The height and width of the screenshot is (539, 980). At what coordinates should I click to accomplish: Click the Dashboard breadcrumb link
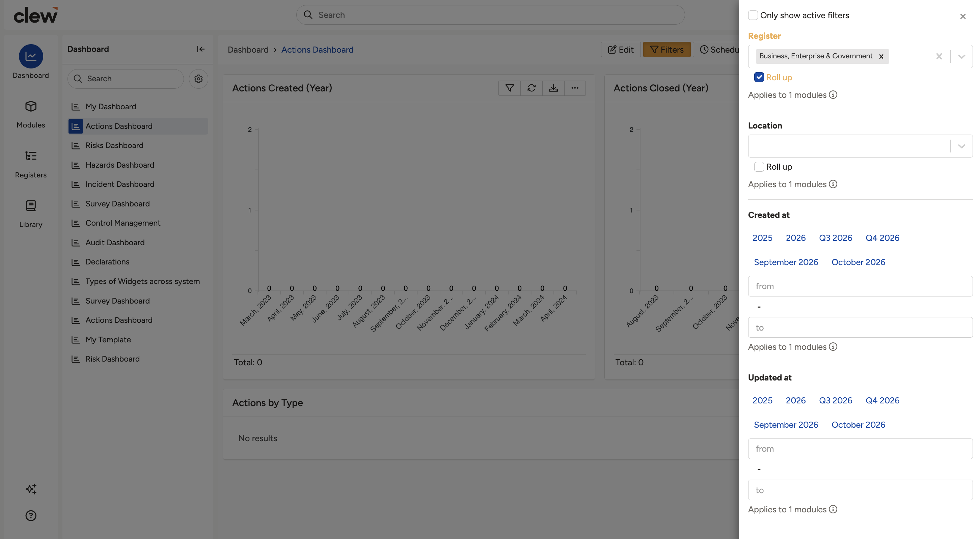click(x=248, y=50)
